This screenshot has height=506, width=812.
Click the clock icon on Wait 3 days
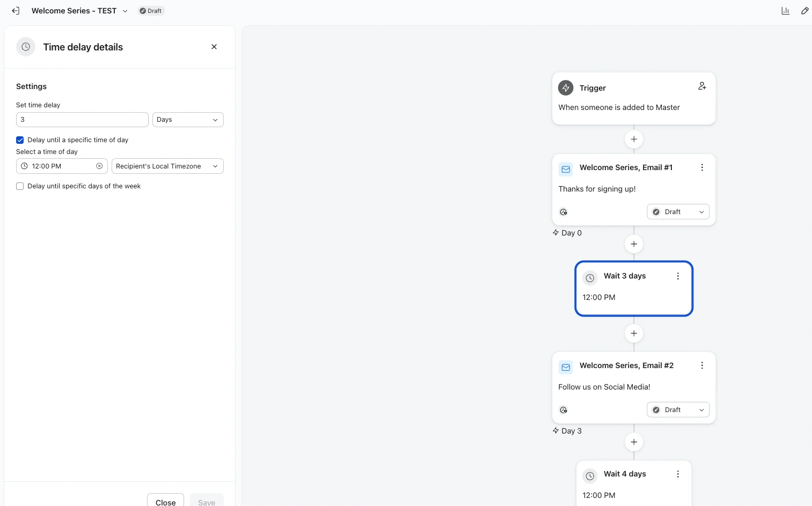tap(590, 278)
